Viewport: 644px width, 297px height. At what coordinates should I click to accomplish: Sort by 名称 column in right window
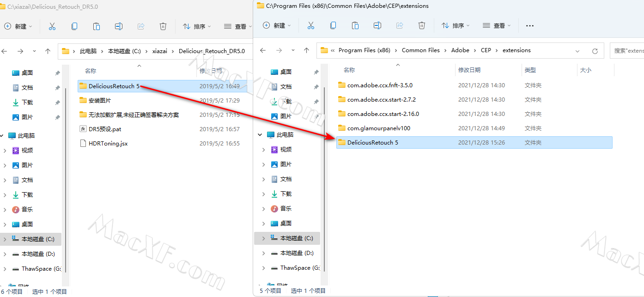[349, 70]
